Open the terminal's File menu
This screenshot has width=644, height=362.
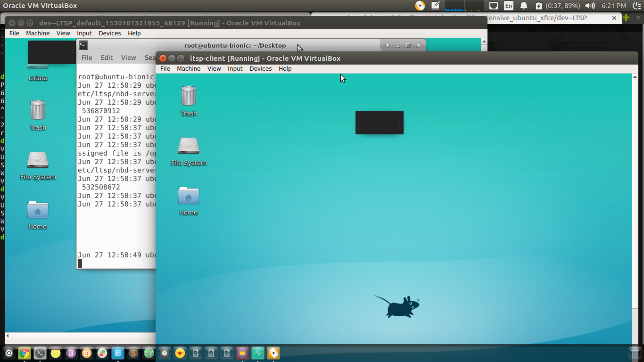click(x=87, y=58)
